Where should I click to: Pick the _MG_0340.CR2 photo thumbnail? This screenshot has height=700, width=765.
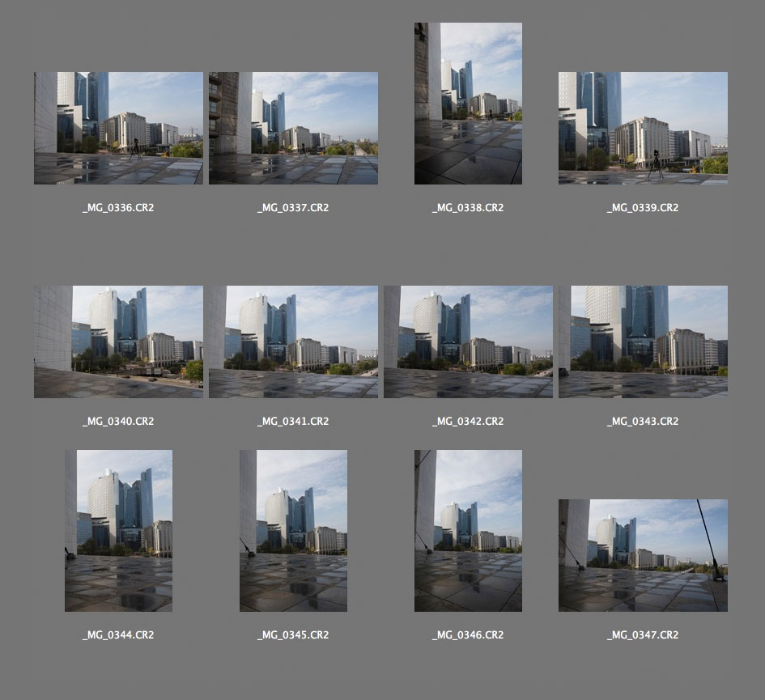pyautogui.click(x=118, y=342)
